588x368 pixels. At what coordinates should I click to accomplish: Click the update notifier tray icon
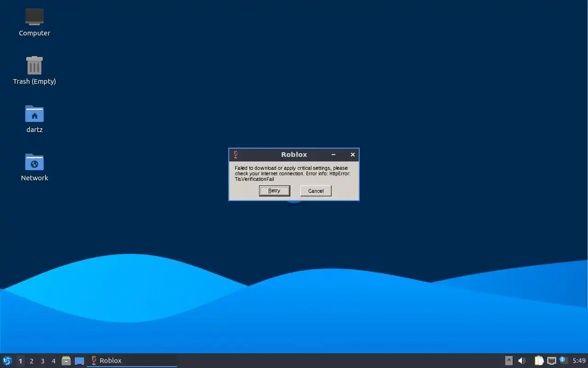[564, 360]
